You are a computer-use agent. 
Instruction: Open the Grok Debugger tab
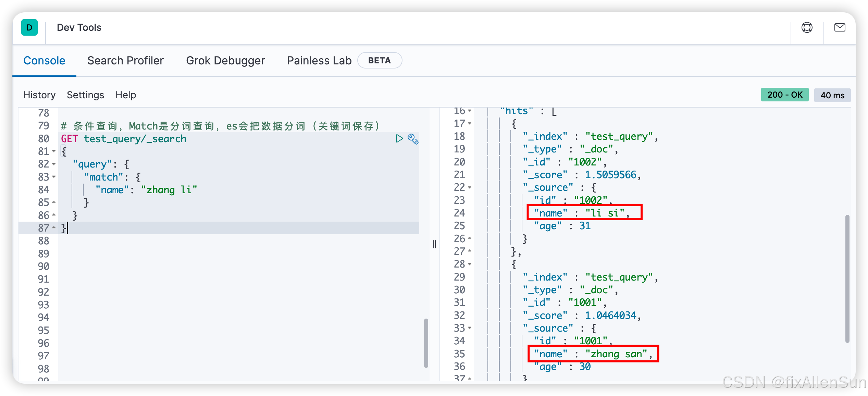click(225, 61)
